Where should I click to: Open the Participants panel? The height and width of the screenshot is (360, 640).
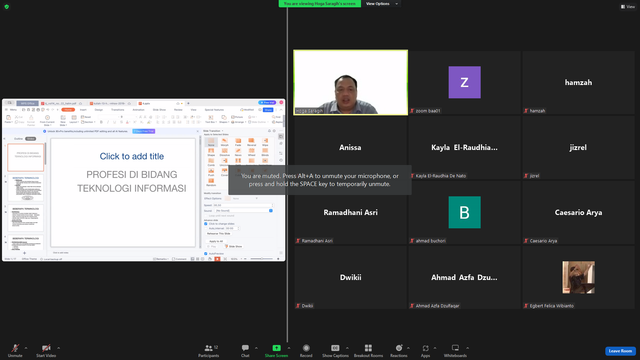click(209, 350)
